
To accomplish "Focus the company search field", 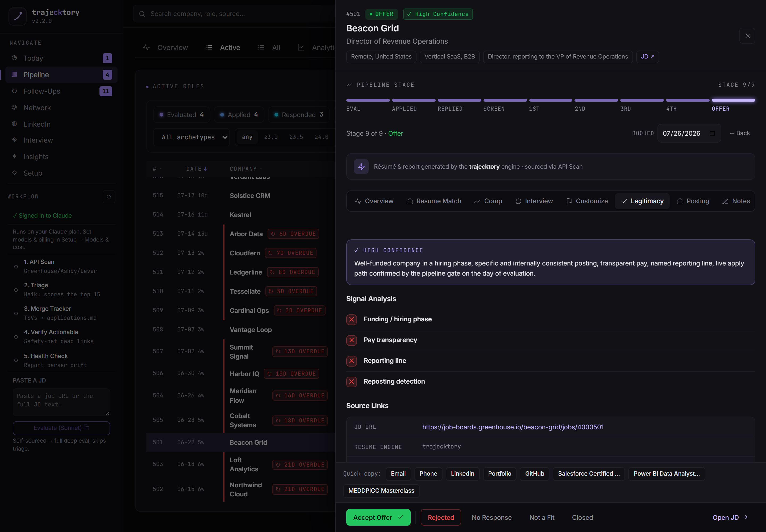I will coord(234,14).
